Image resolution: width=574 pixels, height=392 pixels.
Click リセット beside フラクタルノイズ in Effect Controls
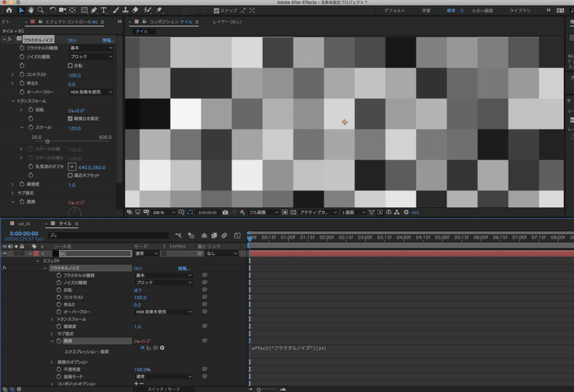(72, 41)
